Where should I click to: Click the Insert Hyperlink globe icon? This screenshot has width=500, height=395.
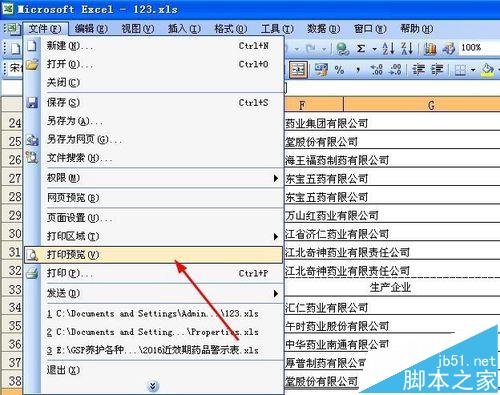point(342,49)
